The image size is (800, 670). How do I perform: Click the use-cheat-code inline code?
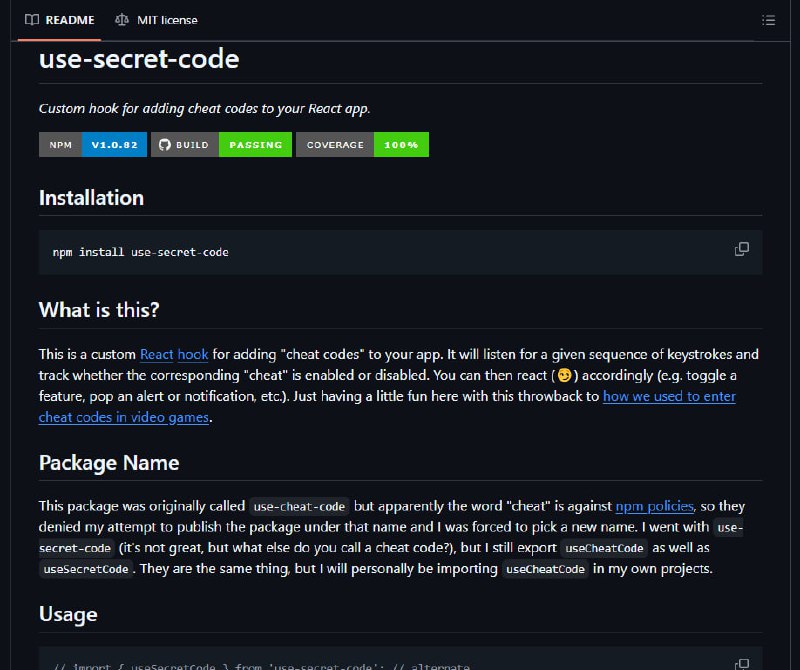point(299,507)
